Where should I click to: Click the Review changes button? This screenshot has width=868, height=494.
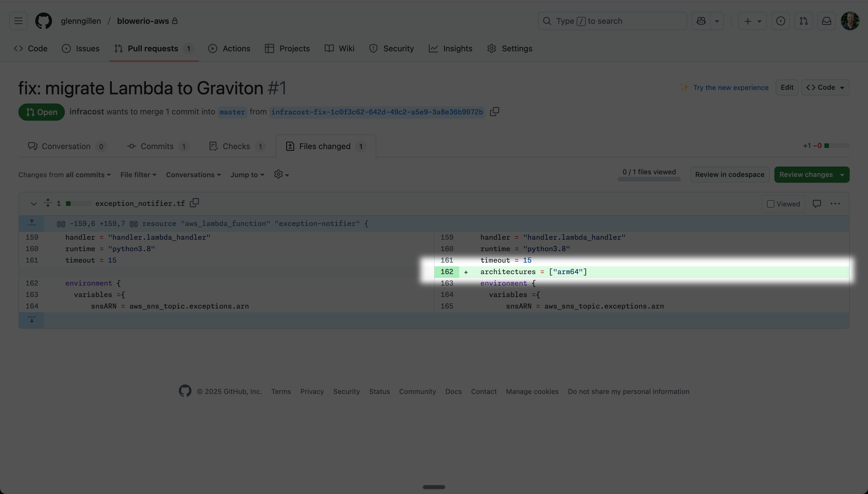click(x=806, y=174)
